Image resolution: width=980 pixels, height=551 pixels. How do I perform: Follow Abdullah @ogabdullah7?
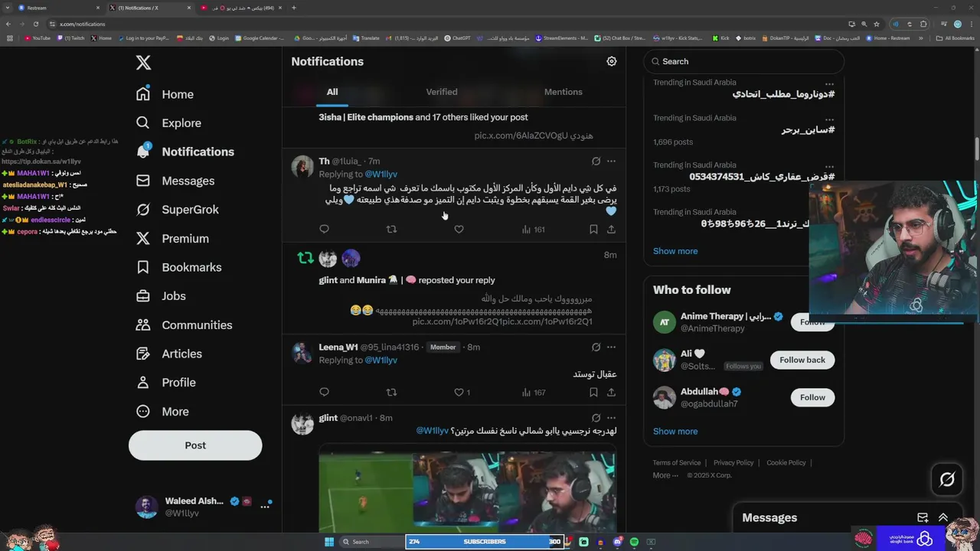click(812, 397)
